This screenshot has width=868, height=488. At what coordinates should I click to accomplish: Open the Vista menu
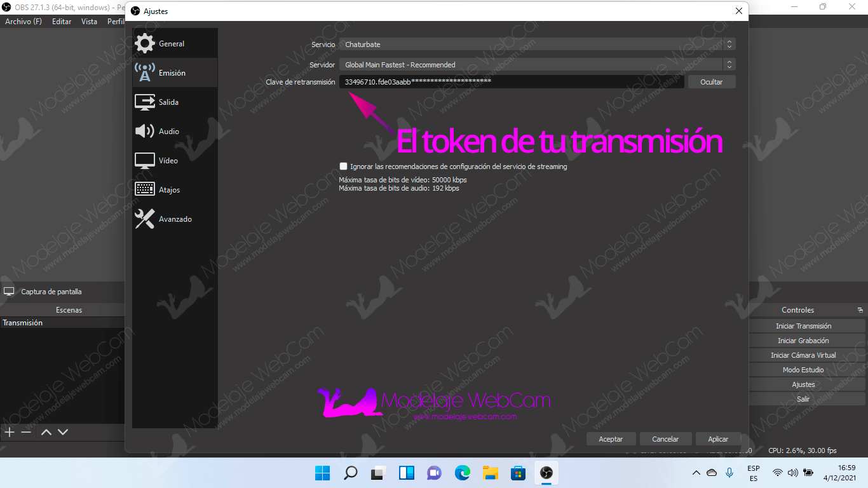click(x=89, y=22)
